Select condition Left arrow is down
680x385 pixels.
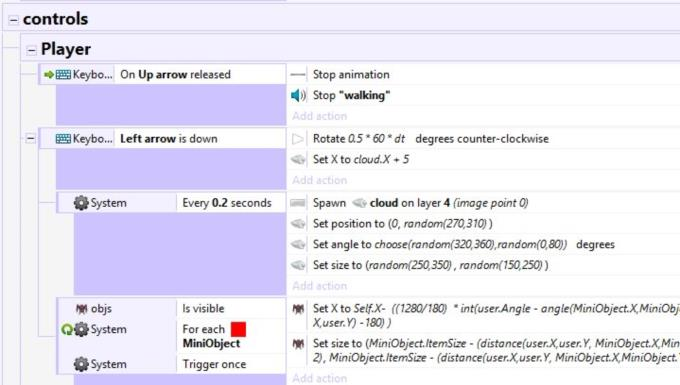pyautogui.click(x=200, y=139)
